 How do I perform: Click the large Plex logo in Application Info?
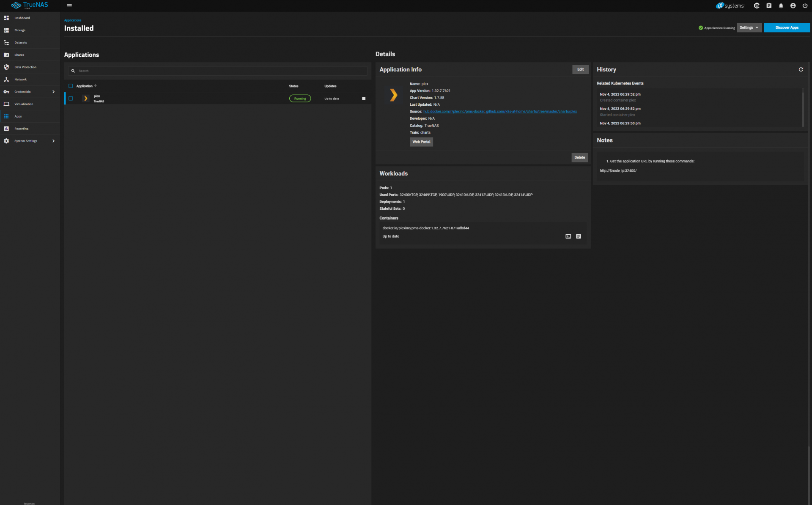tap(393, 95)
